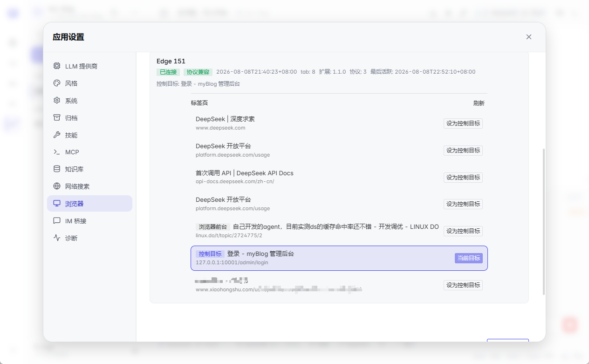Image resolution: width=589 pixels, height=364 pixels.
Task: Click the 技能 wrench icon
Action: click(57, 135)
